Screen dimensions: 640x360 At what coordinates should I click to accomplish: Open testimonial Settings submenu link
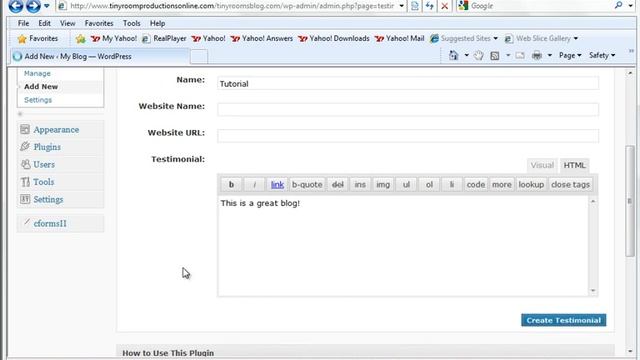click(x=38, y=100)
